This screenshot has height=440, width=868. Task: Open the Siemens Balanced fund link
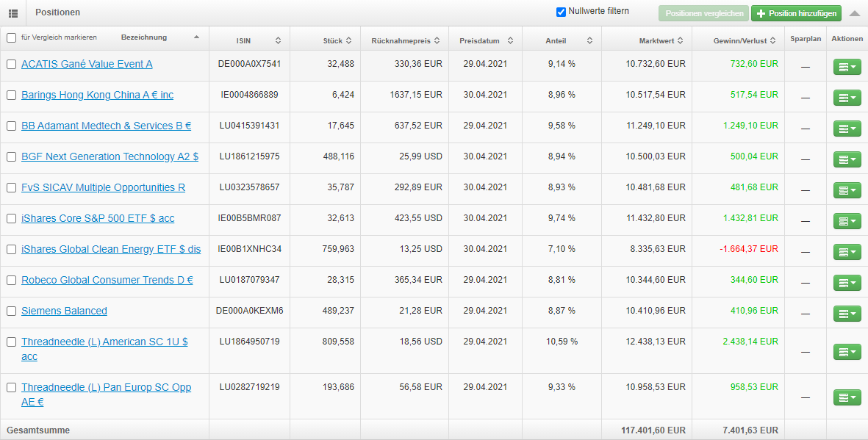coord(64,311)
